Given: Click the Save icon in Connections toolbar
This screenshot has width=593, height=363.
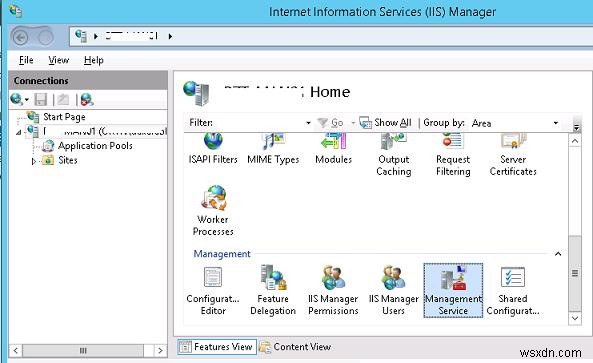Looking at the screenshot, I should (40, 99).
